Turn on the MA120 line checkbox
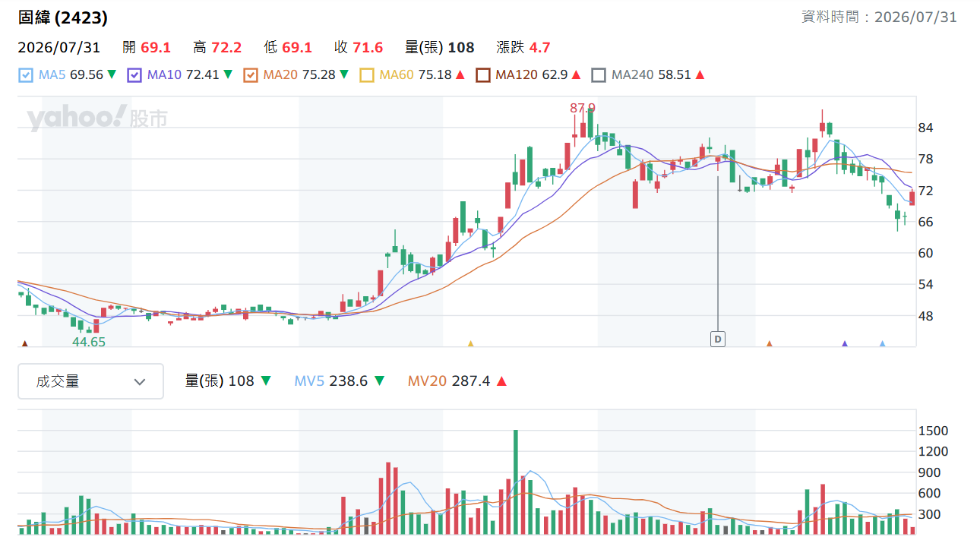 (x=483, y=75)
